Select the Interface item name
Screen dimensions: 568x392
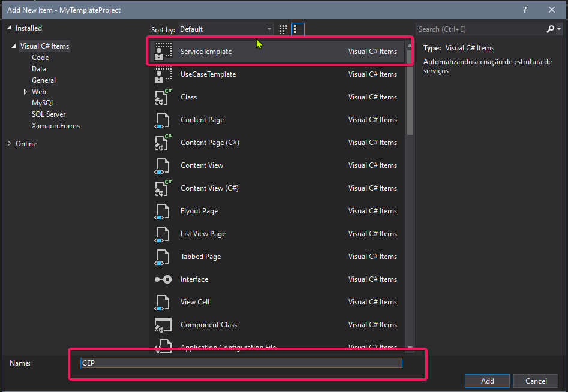click(194, 279)
